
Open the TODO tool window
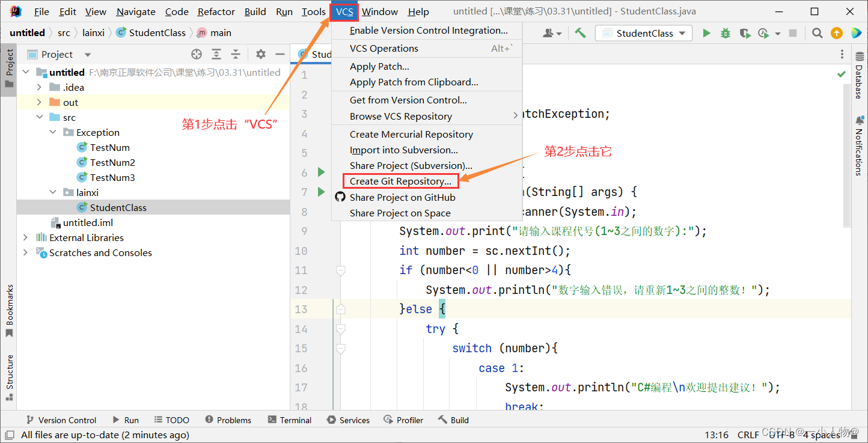[171, 420]
